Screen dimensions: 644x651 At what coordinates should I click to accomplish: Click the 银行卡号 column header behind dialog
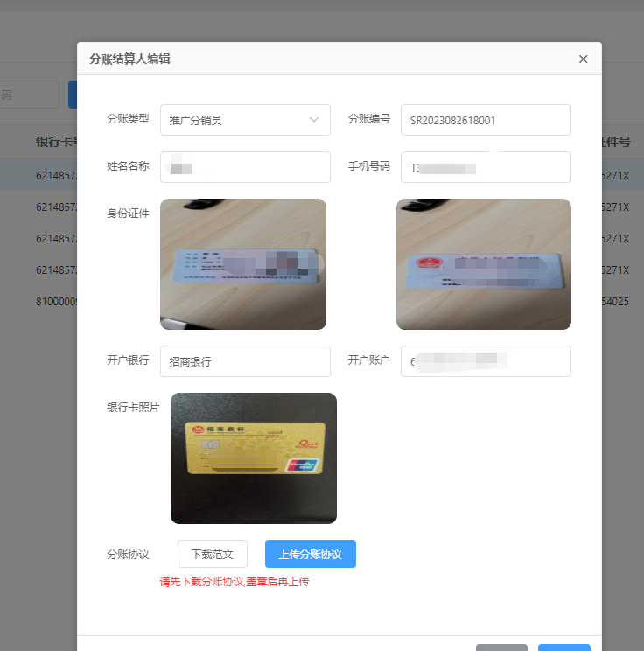coord(57,142)
